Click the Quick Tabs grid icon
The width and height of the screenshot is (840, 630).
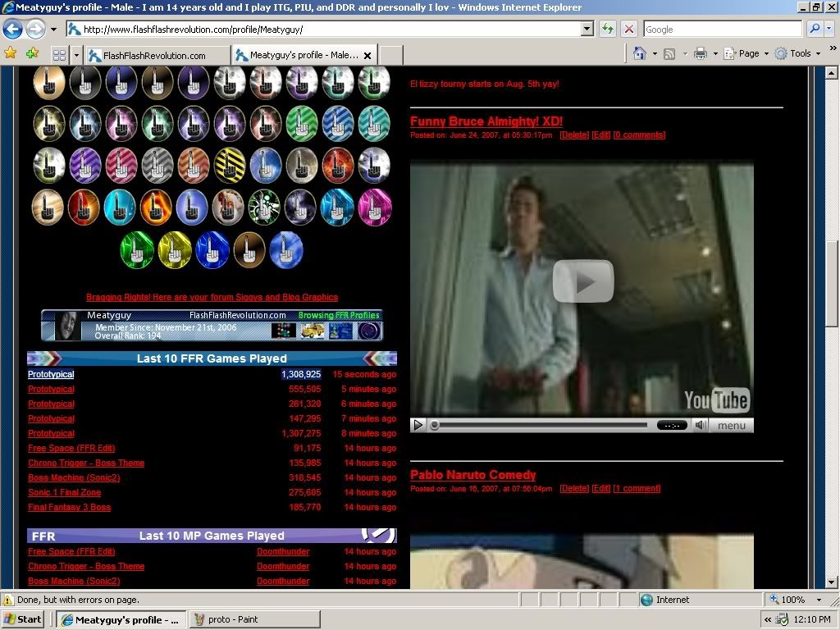tap(59, 55)
